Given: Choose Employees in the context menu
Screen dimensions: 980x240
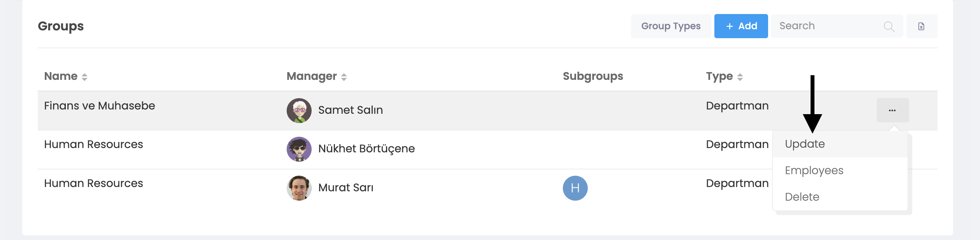Looking at the screenshot, I should click(814, 170).
